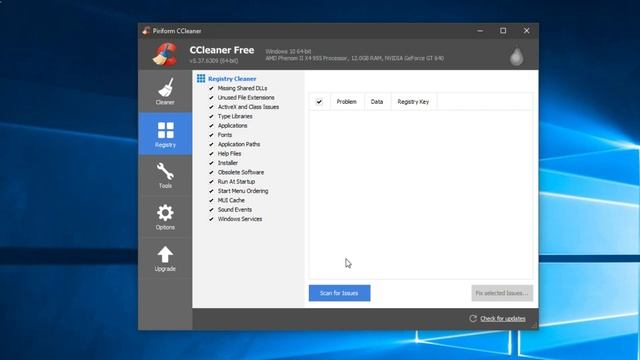Toggle Windows Services checkbox
Screen dimensions: 640x360
tap(211, 219)
